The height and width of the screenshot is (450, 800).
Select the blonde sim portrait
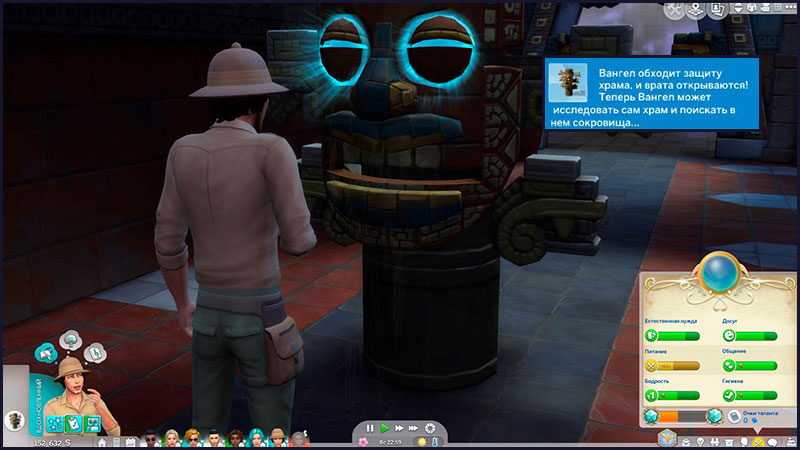[172, 438]
